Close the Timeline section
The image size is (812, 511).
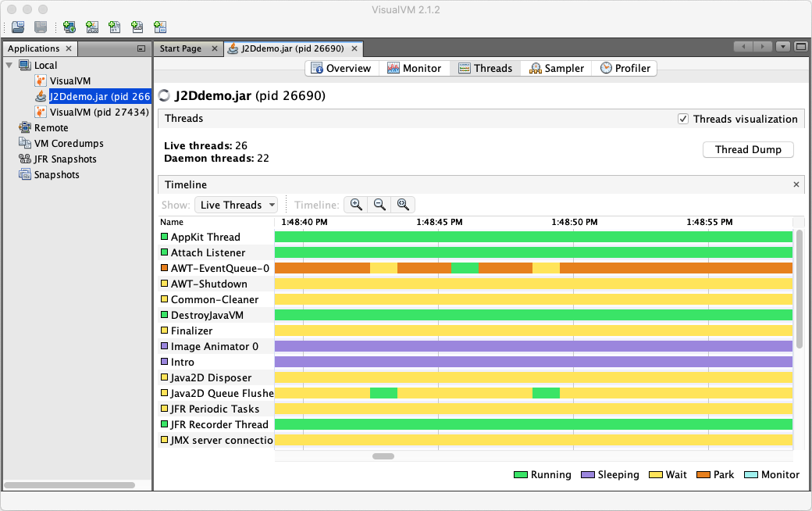pyautogui.click(x=796, y=184)
